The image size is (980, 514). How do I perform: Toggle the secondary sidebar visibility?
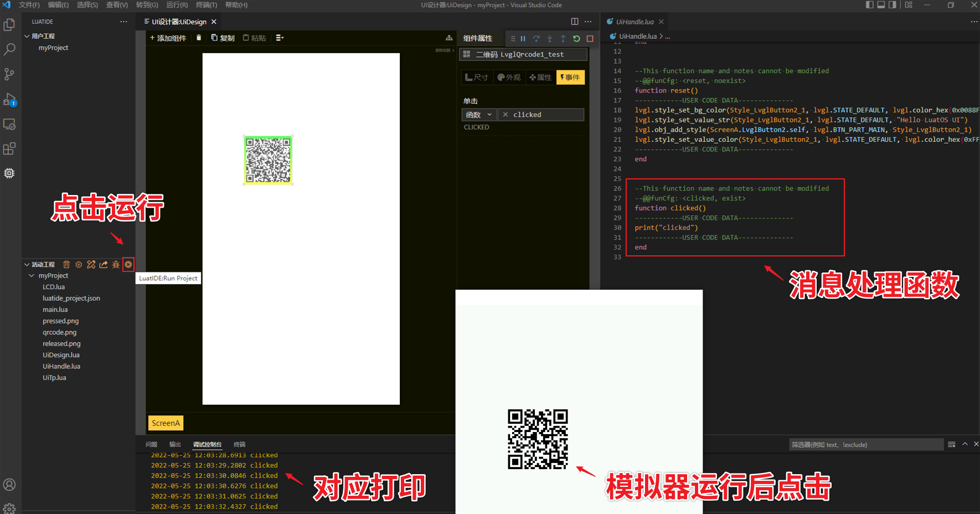coord(892,4)
